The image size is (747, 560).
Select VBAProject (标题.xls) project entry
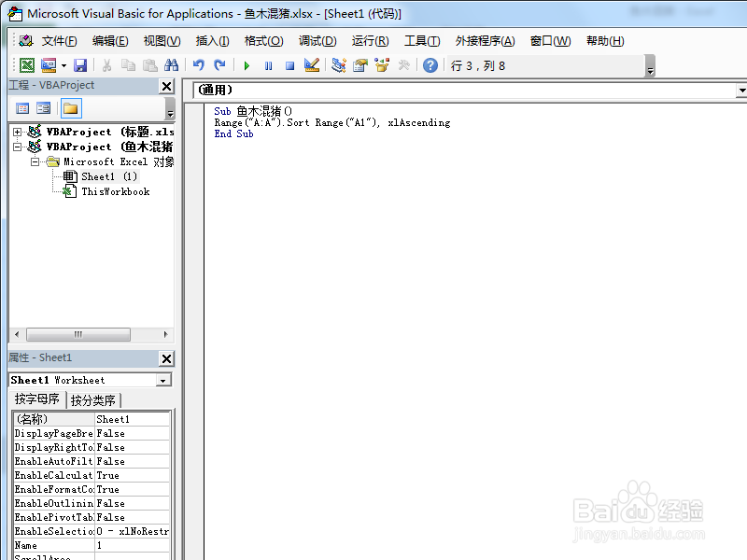[x=109, y=132]
